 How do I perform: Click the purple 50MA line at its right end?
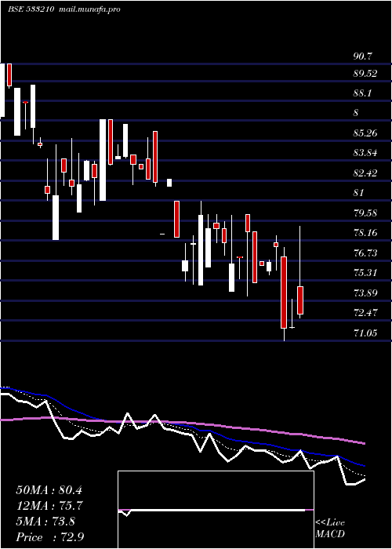363,443
